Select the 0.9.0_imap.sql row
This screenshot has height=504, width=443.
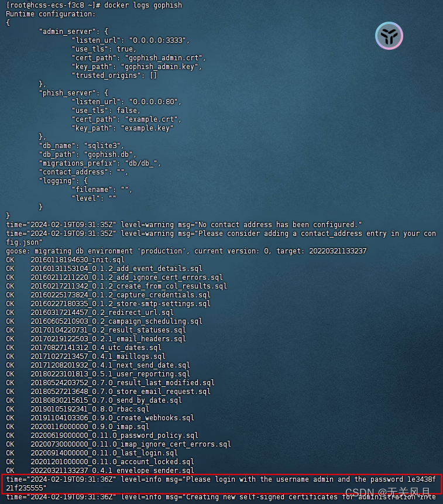click(77, 427)
